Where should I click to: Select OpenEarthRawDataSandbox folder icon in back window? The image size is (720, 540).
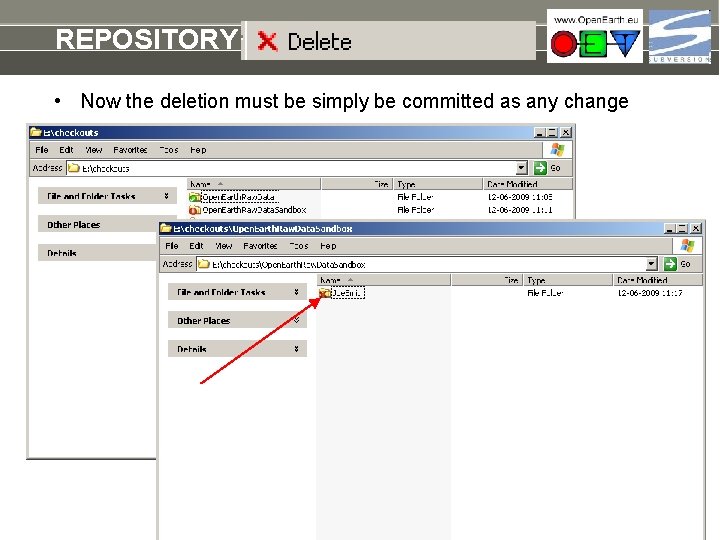coord(195,210)
